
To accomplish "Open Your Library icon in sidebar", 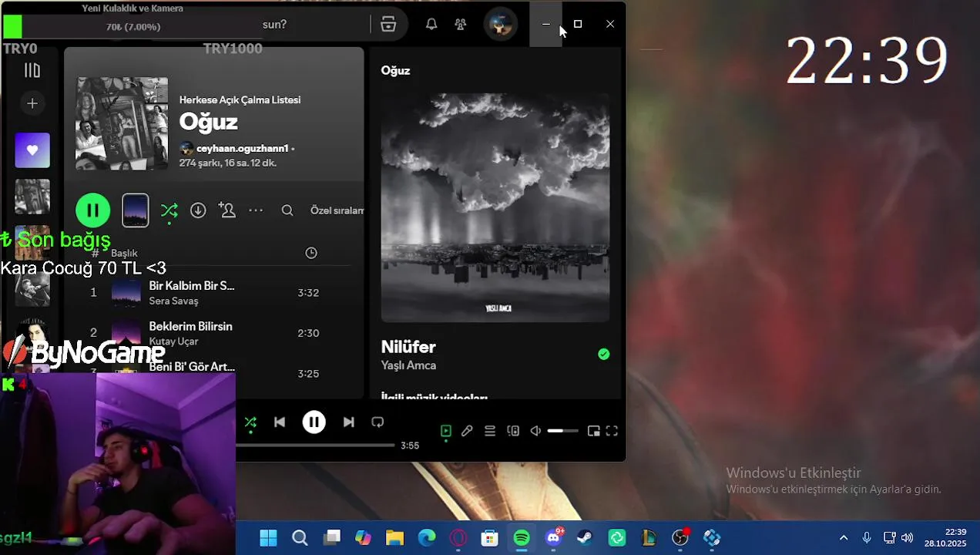I will pyautogui.click(x=32, y=70).
